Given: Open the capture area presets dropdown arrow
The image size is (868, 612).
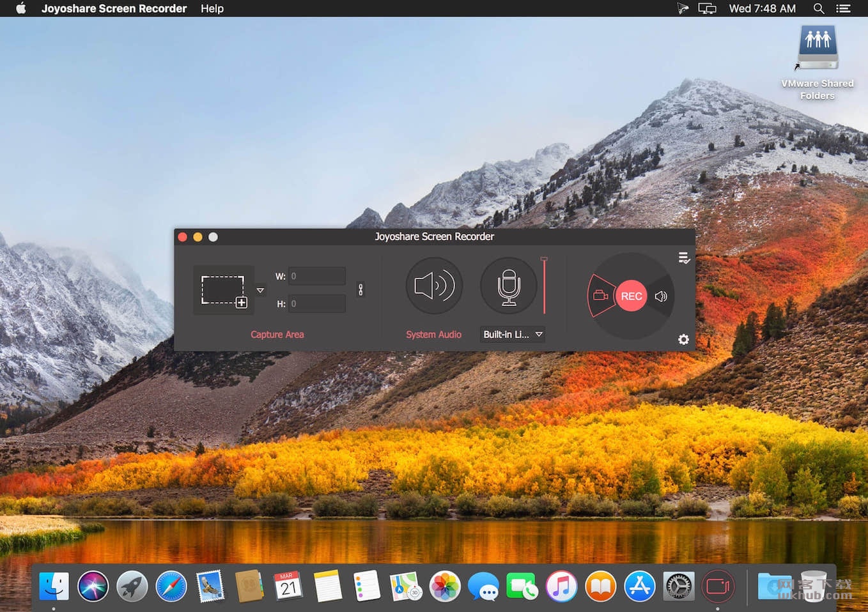Looking at the screenshot, I should [260, 291].
